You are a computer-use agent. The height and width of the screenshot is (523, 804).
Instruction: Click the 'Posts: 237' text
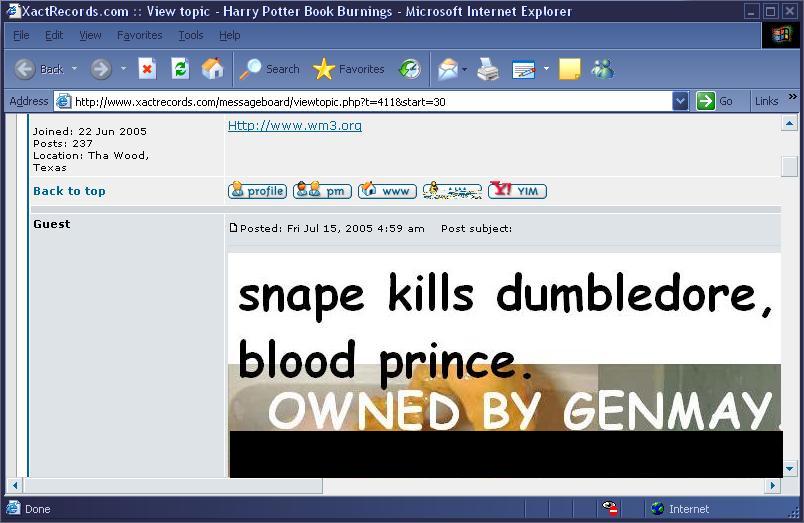tap(63, 144)
